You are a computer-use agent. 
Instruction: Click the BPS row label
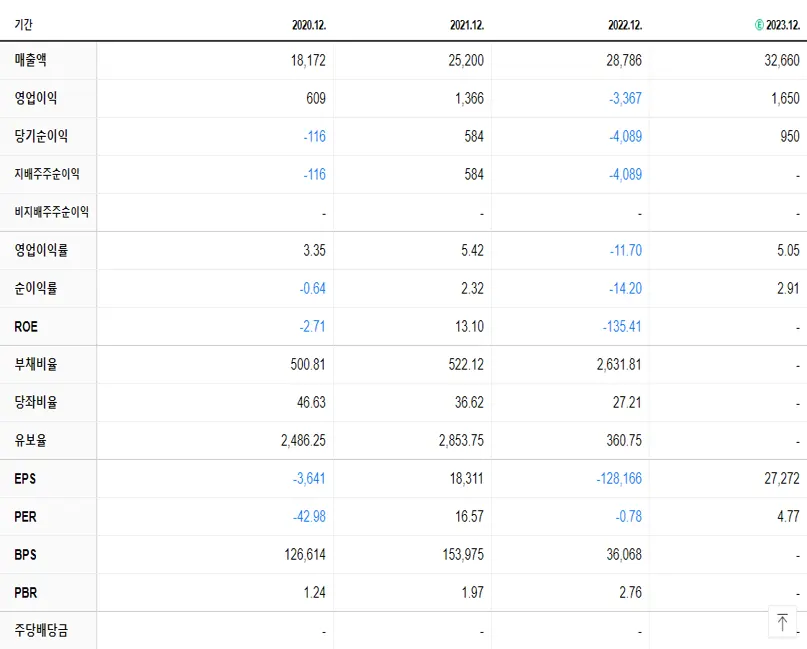[25, 554]
